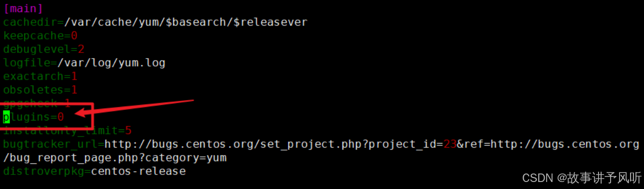Click the debuglevel value 2
This screenshot has width=644, height=189.
click(x=81, y=49)
